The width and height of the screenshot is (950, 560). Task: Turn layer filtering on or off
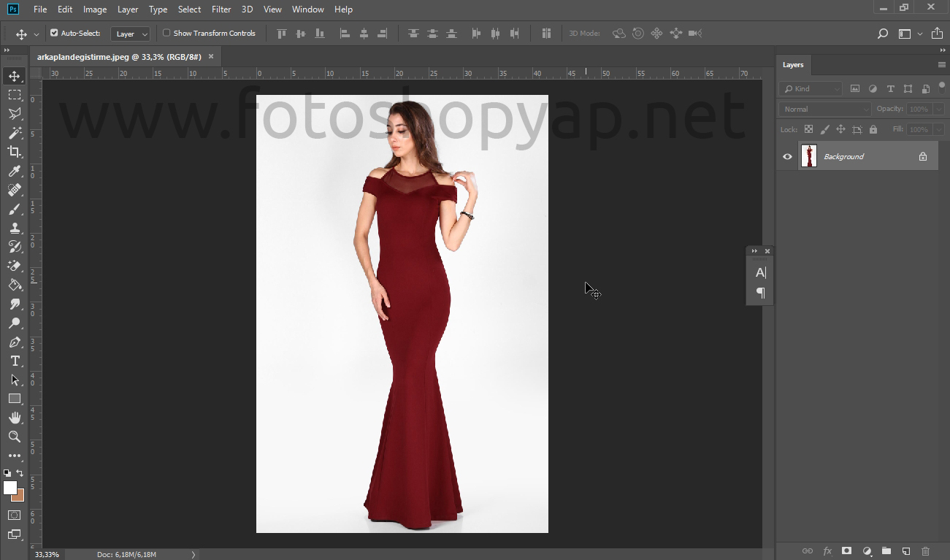pos(942,85)
